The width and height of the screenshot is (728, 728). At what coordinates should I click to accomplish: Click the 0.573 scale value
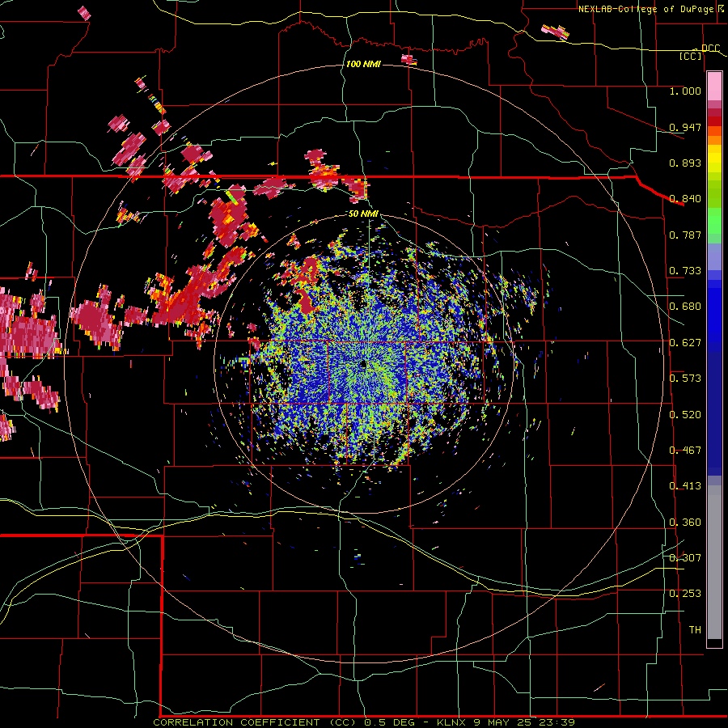coord(685,379)
